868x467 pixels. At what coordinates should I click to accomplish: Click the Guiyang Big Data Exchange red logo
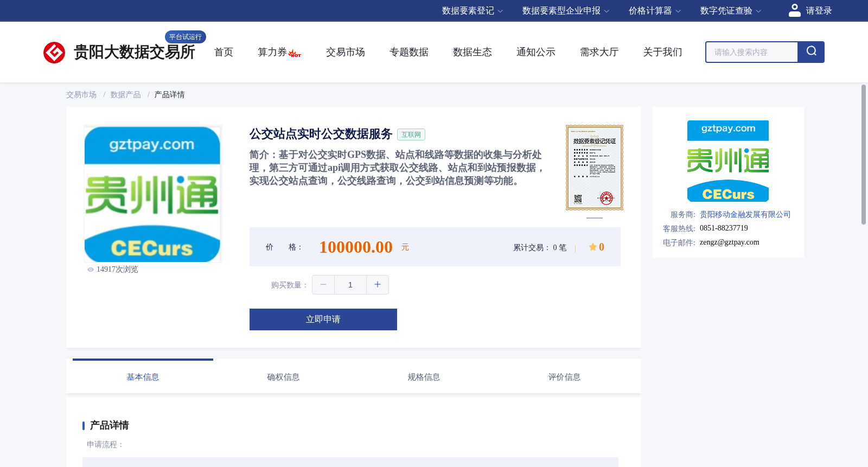54,53
